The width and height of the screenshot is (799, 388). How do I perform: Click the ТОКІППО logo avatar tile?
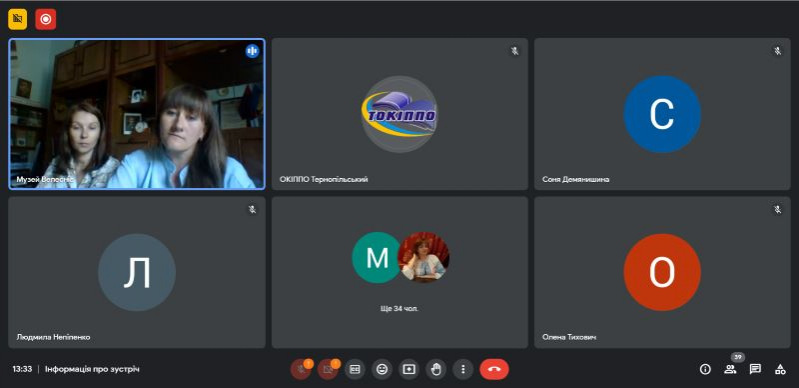coord(400,114)
